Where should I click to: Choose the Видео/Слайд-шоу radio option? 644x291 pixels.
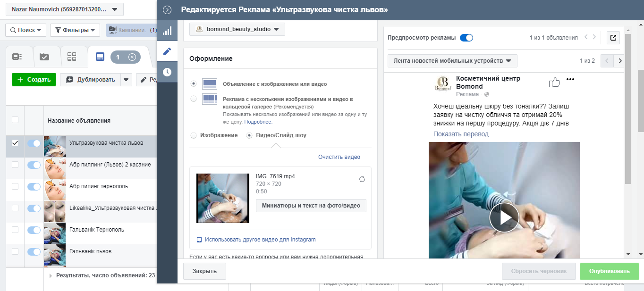click(x=249, y=135)
